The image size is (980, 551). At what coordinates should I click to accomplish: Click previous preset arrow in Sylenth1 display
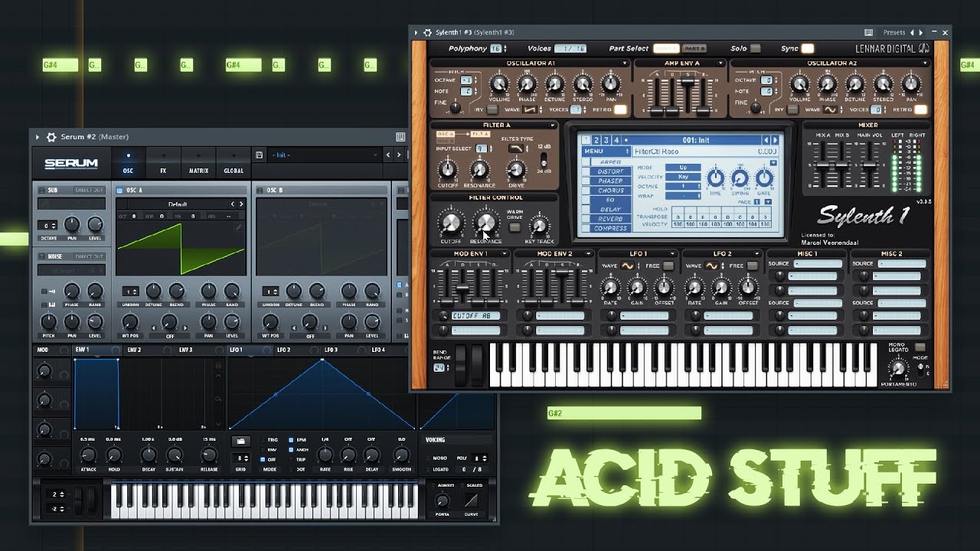[x=766, y=140]
